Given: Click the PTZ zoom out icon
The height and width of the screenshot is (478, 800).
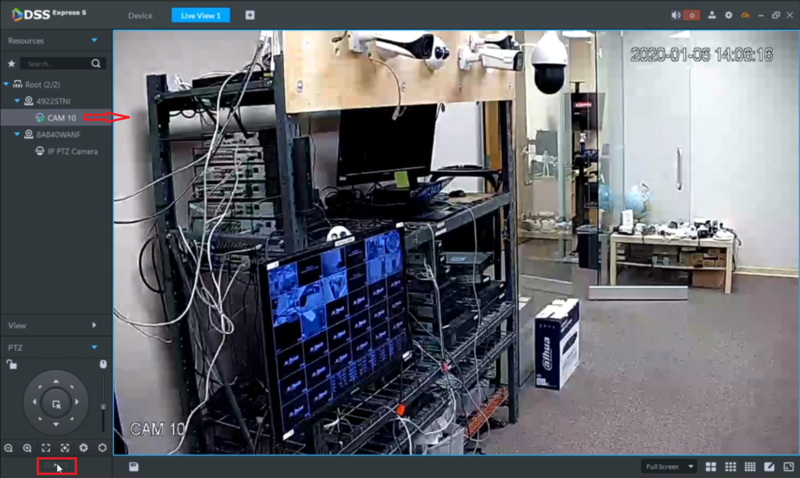Looking at the screenshot, I should (x=9, y=448).
